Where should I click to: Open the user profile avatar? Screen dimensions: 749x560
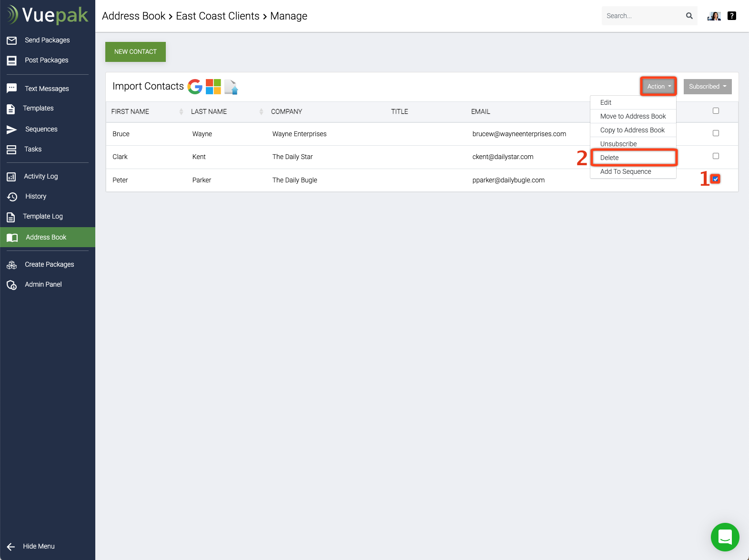714,16
